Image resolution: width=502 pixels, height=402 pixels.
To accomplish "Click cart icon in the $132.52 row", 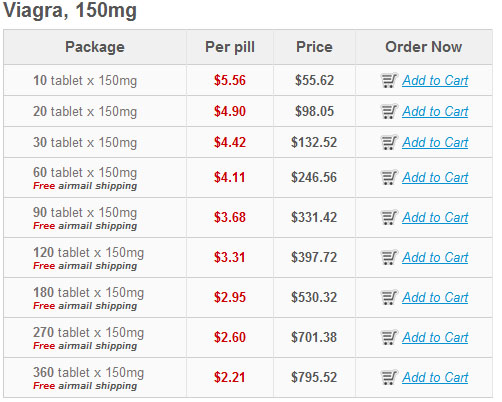I will (389, 142).
